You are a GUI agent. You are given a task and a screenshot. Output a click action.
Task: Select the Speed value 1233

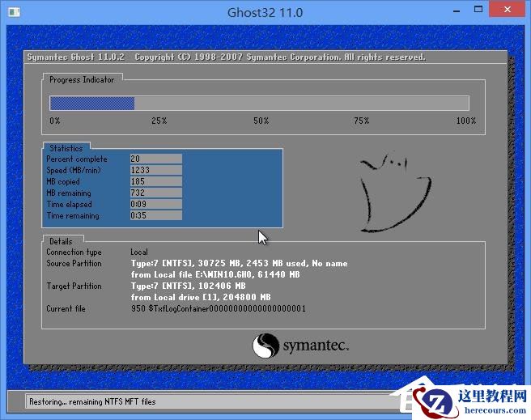coord(155,170)
